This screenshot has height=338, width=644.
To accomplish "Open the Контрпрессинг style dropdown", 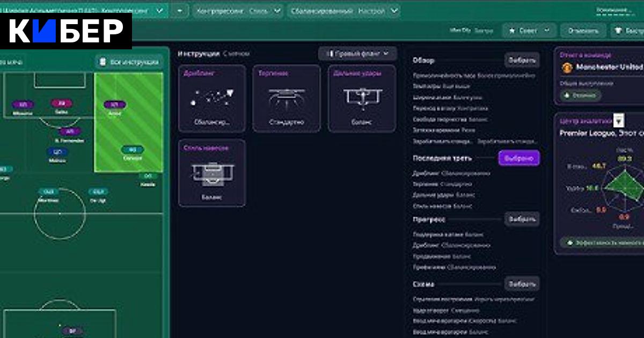I will (x=238, y=11).
